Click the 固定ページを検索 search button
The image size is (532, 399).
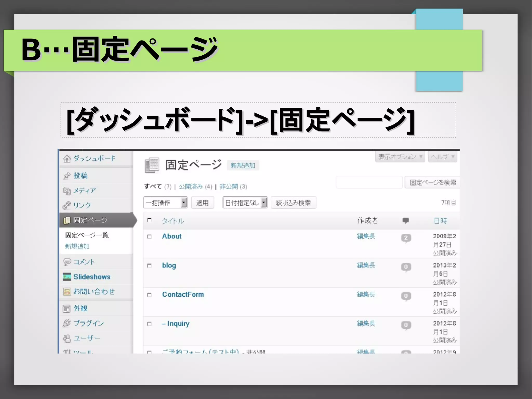pos(433,182)
